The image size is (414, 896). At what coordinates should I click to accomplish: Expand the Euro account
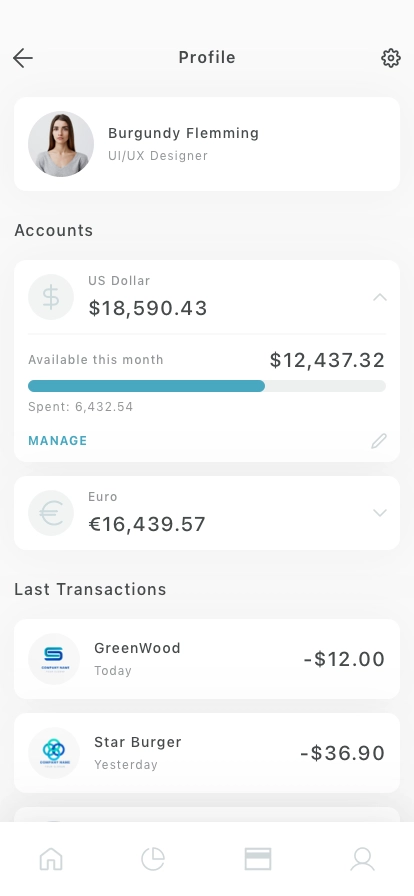[380, 513]
